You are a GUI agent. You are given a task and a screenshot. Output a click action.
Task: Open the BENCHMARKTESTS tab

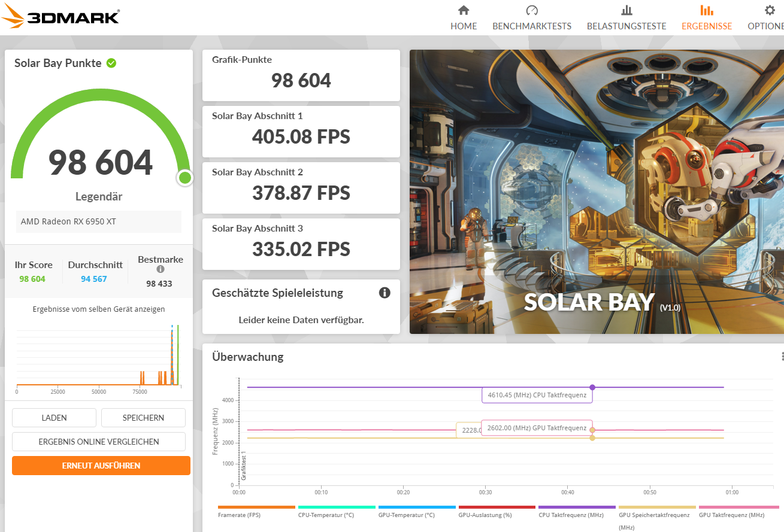pyautogui.click(x=532, y=18)
